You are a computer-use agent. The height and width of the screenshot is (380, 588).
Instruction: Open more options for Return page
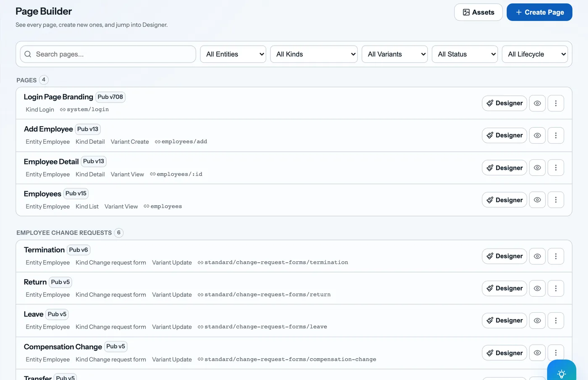pos(556,288)
